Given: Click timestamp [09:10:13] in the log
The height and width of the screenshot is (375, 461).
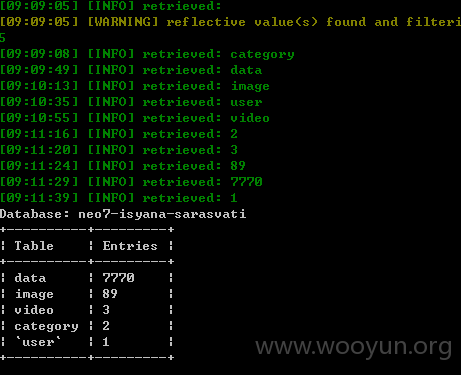Looking at the screenshot, I should point(39,86).
